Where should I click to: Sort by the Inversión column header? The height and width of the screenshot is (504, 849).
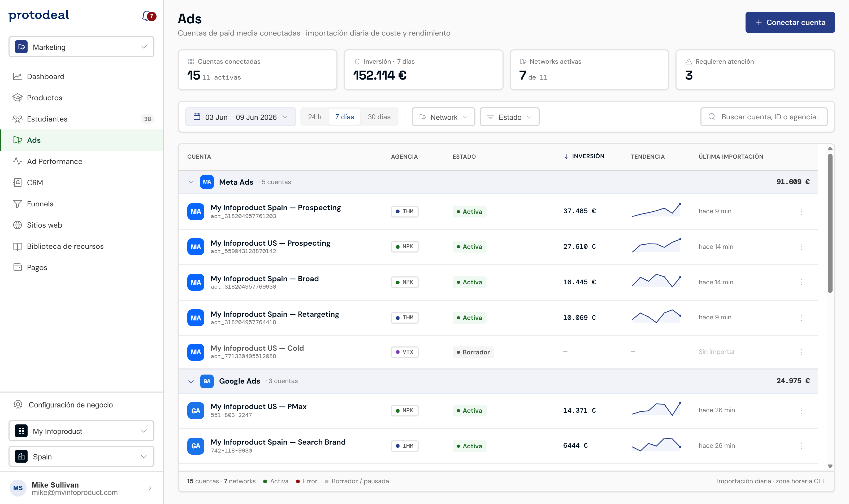584,156
